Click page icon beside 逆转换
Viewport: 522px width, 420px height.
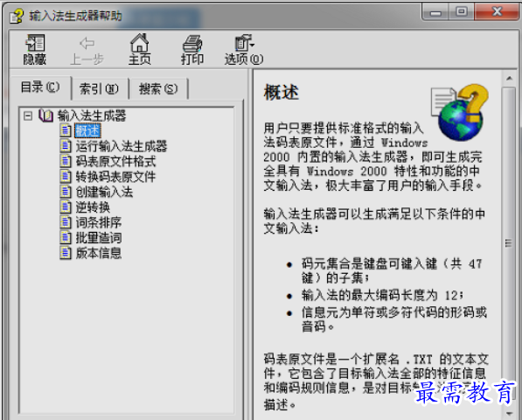coord(66,206)
